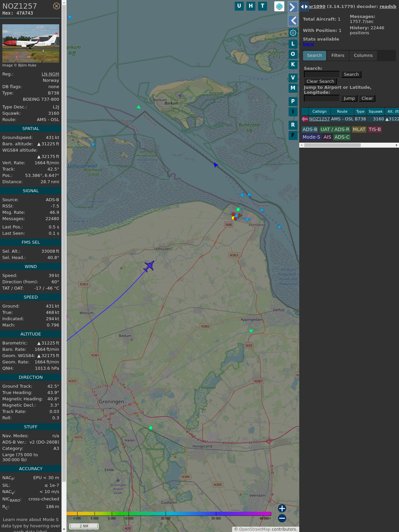Zoom out the map with minus button
Screen dimensions: 399x532
tap(282, 518)
